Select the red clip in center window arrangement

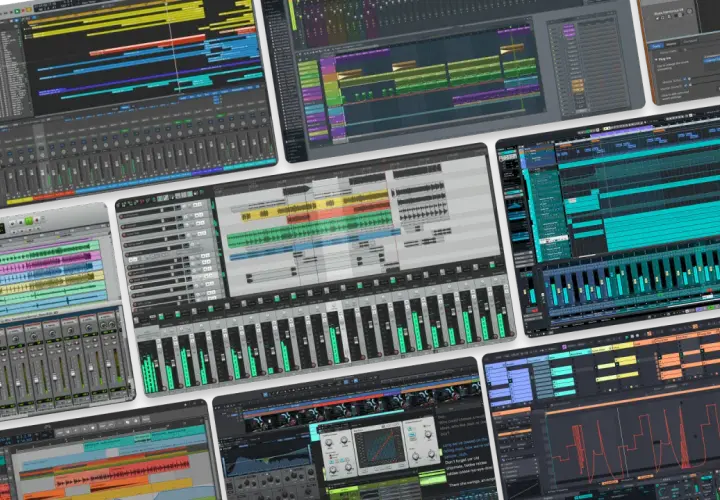click(x=339, y=213)
